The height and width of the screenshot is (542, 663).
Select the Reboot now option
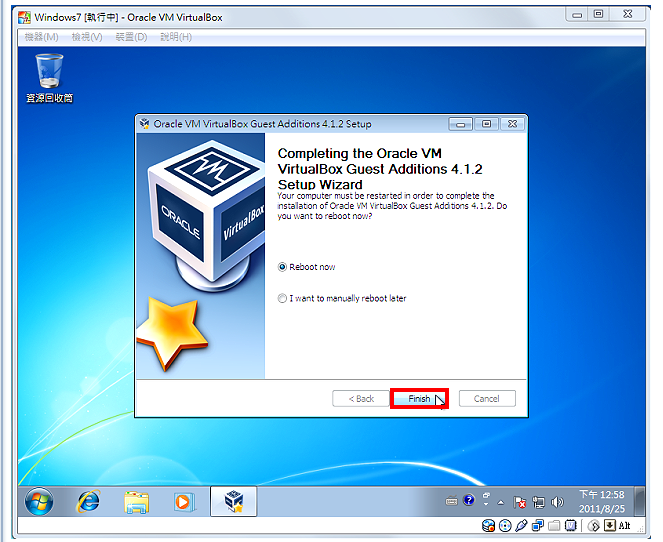pos(307,267)
